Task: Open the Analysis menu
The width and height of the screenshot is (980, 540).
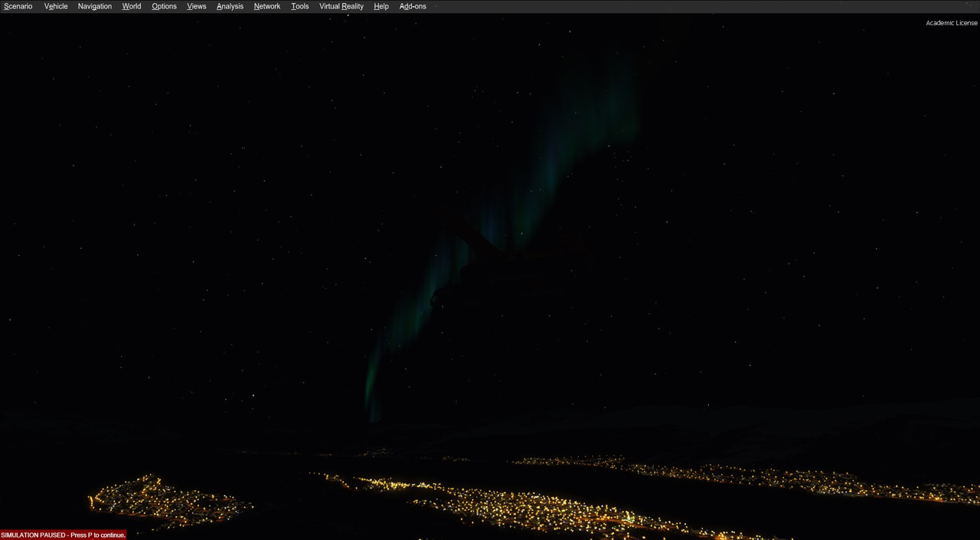Action: (230, 6)
